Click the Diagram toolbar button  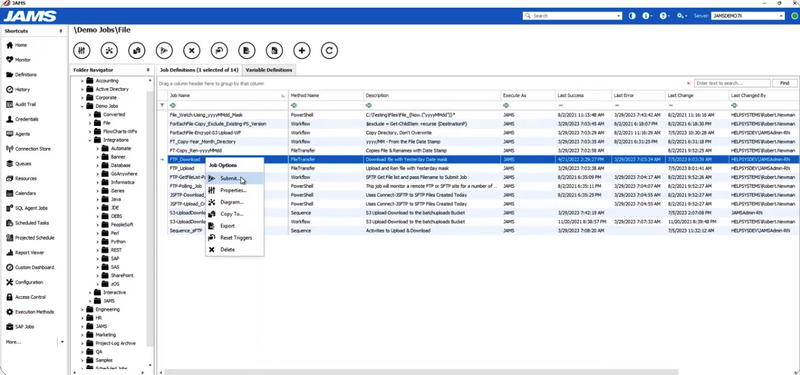109,50
